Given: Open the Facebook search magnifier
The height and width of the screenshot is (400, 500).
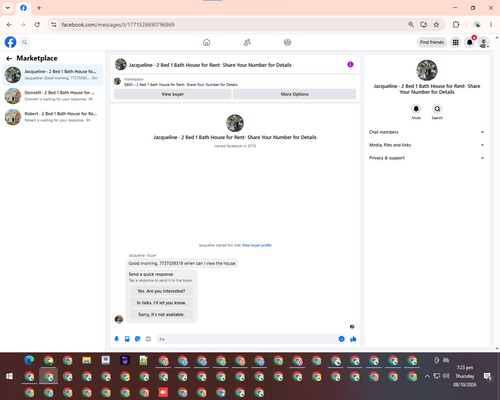Looking at the screenshot, I should pos(25,42).
